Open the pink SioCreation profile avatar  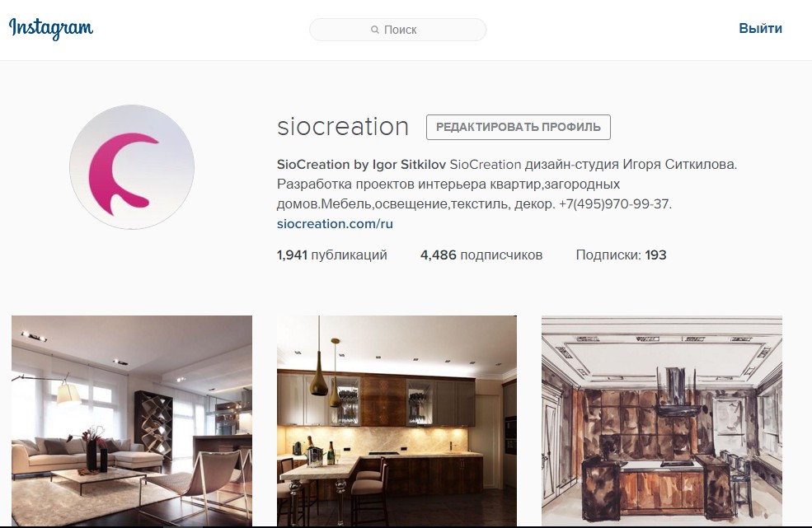click(132, 167)
